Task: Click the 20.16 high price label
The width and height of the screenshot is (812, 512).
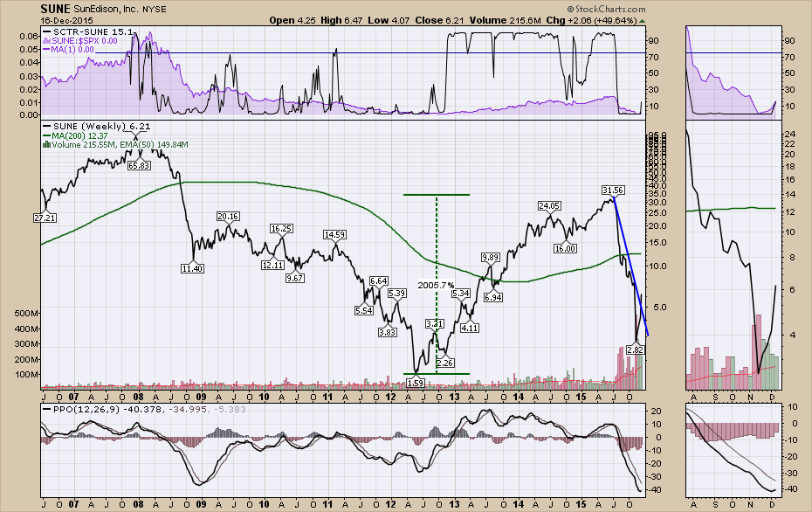Action: (x=228, y=216)
